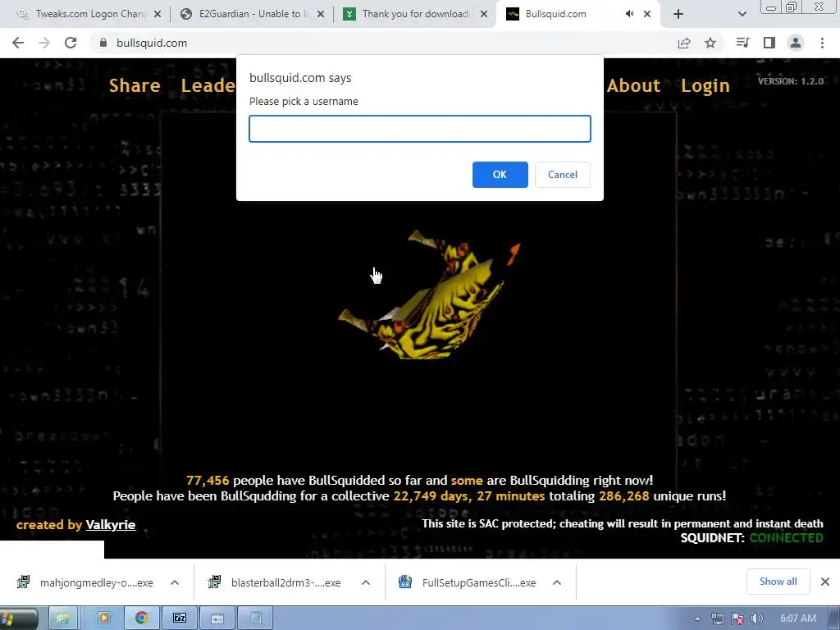The image size is (840, 630).
Task: Switch to Thank you for downloading tab
Action: [x=415, y=14]
